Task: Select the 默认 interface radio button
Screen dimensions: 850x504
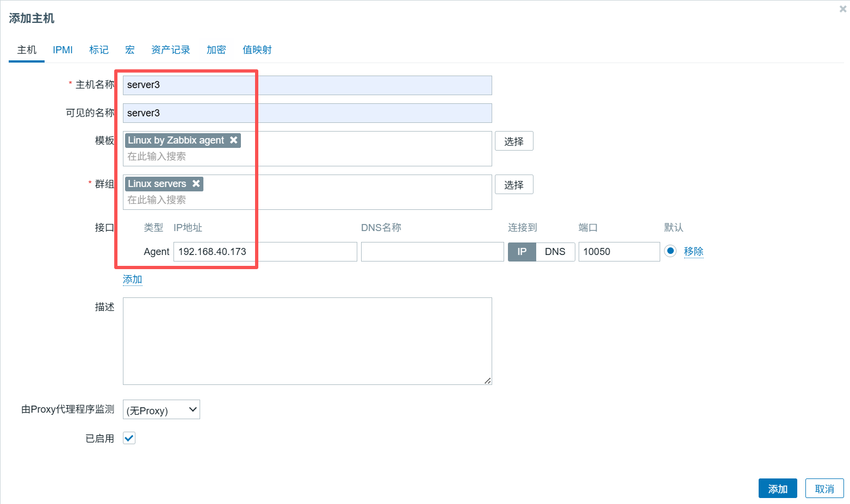Action: (671, 251)
